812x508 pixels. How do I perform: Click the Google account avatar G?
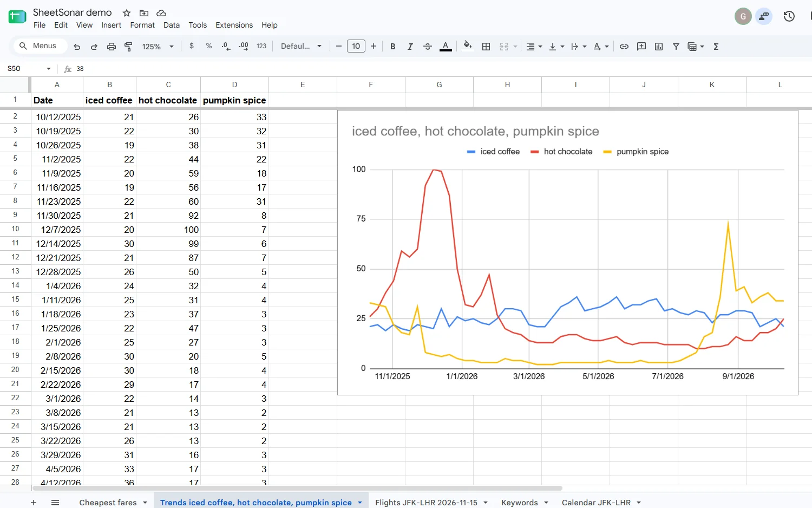click(x=743, y=16)
